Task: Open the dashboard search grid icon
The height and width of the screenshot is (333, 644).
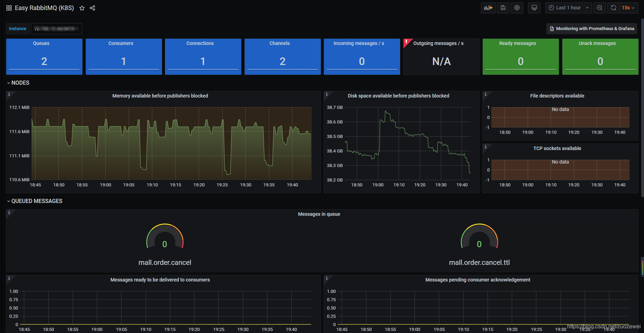Action: tap(9, 8)
